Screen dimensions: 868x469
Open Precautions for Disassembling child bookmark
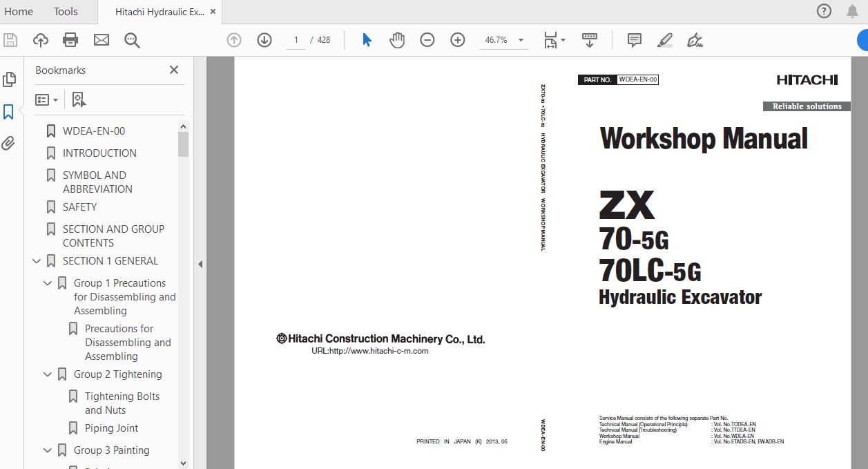[x=128, y=343]
